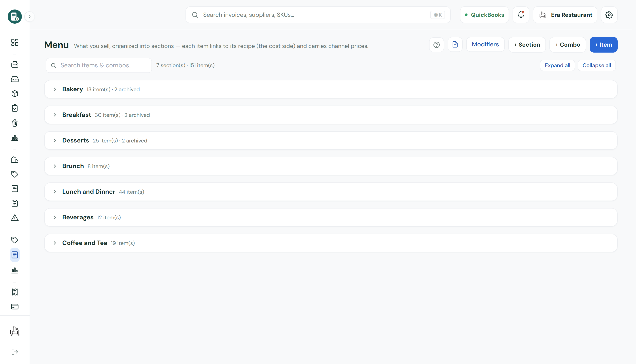Add a new Section
This screenshot has width=636, height=364.
tap(527, 45)
